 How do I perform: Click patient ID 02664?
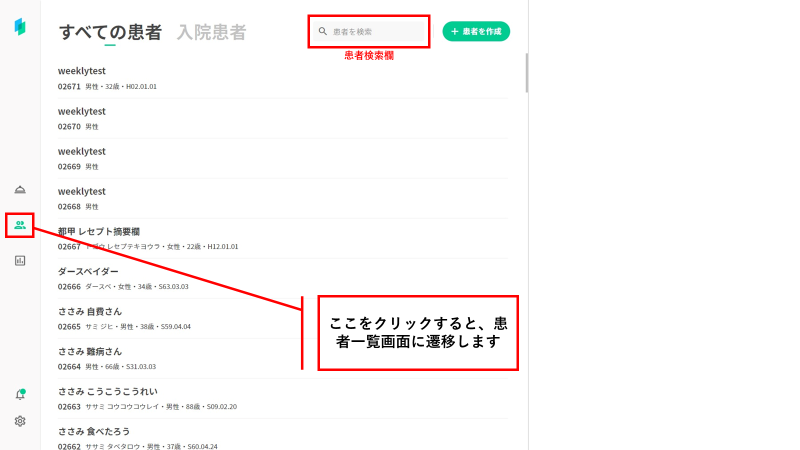click(69, 367)
